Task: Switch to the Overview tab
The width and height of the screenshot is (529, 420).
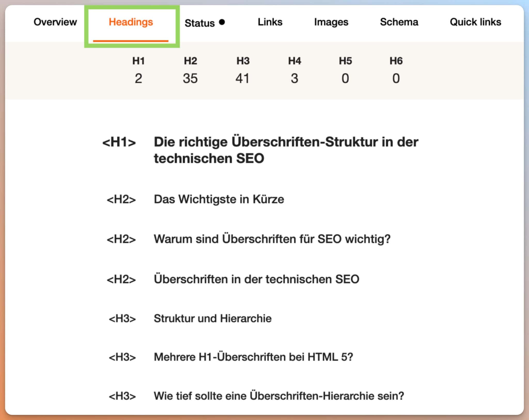Action: click(55, 22)
